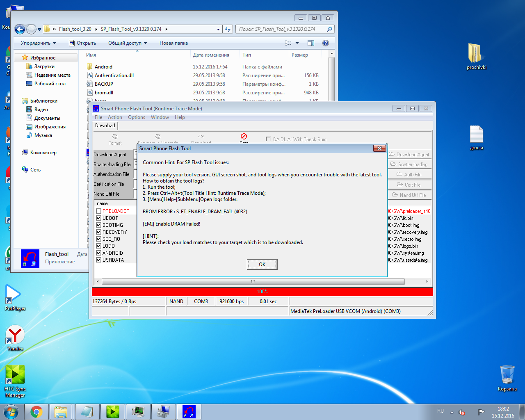525x420 pixels.
Task: Enable the PRELOADER checkbox
Action: click(99, 211)
